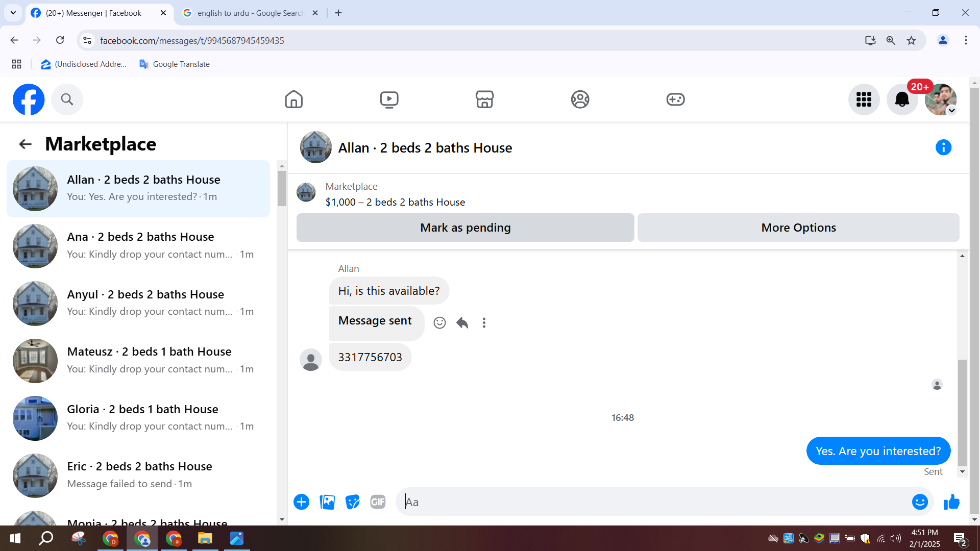Open the notifications bell
This screenshot has width=980, height=551.
click(x=902, y=99)
